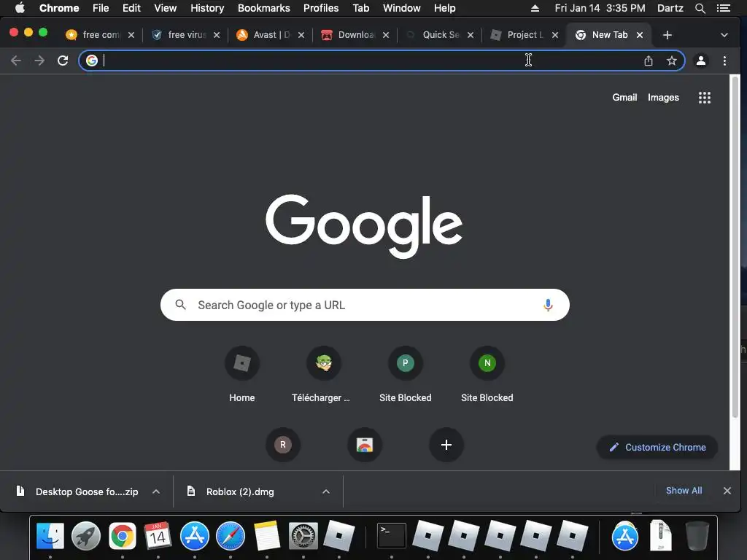This screenshot has width=747, height=560.
Task: Open the Télécharger shortcut tile
Action: click(x=323, y=375)
